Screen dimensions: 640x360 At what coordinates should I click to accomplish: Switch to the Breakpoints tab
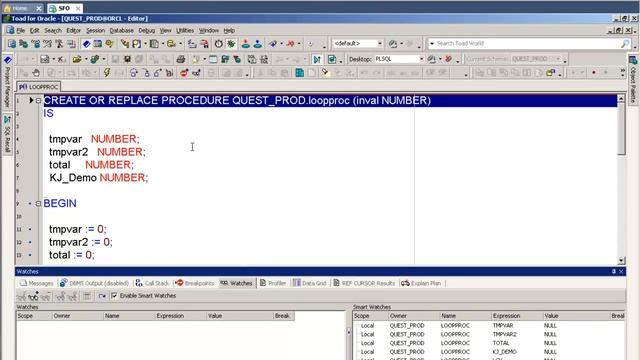click(194, 283)
